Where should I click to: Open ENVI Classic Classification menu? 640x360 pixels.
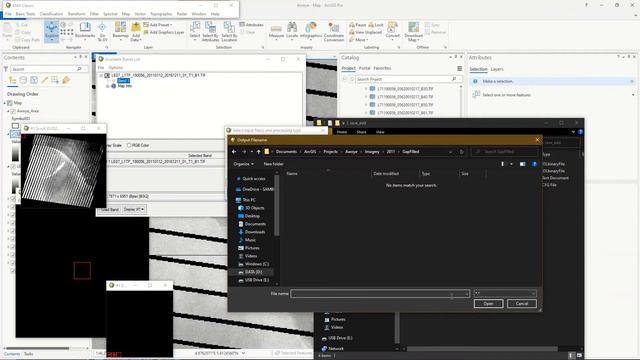[51, 14]
